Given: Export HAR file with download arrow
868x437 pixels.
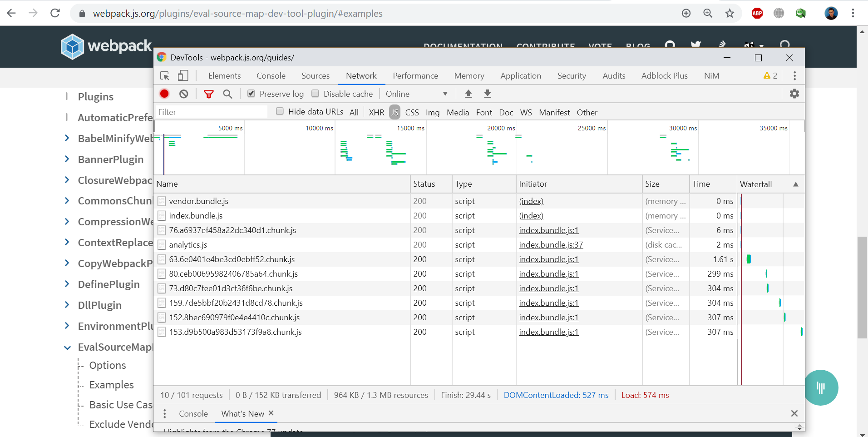Looking at the screenshot, I should click(488, 94).
